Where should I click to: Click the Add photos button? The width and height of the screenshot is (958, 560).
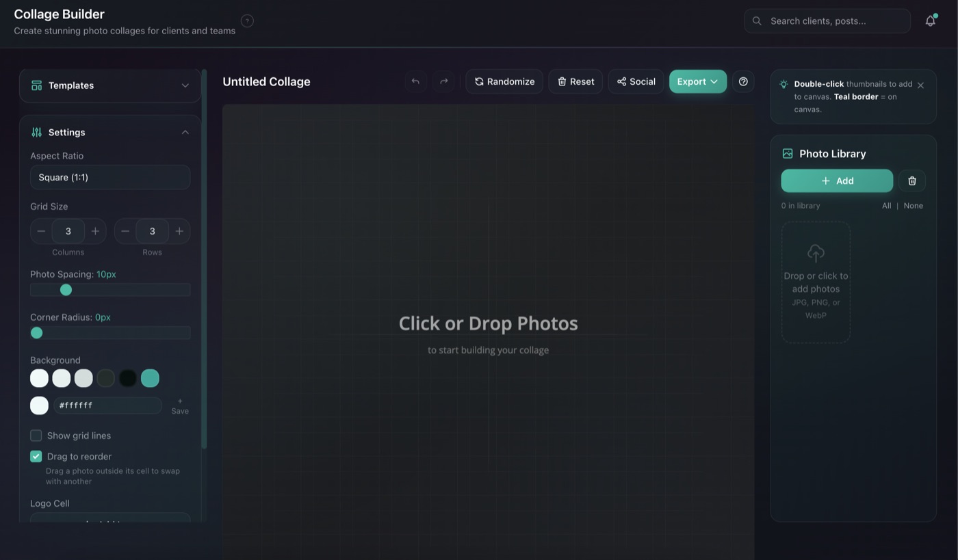tap(836, 181)
